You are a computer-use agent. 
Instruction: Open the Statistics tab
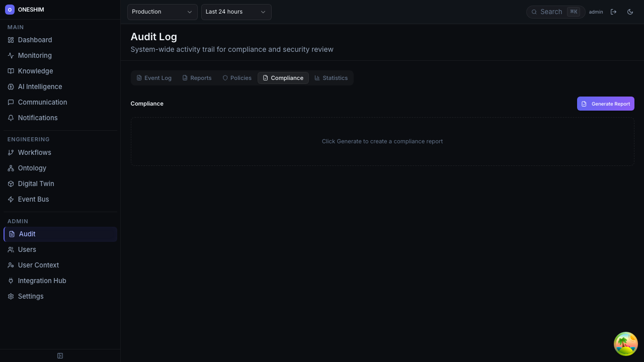click(x=331, y=78)
